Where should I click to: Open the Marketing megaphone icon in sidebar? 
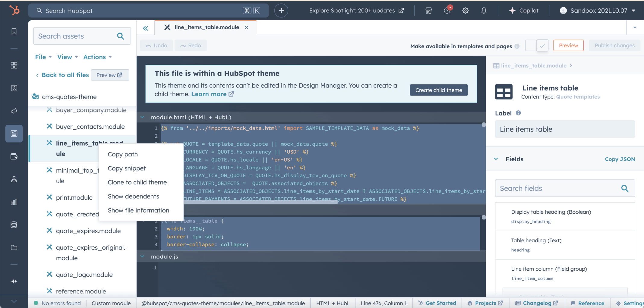point(14,111)
